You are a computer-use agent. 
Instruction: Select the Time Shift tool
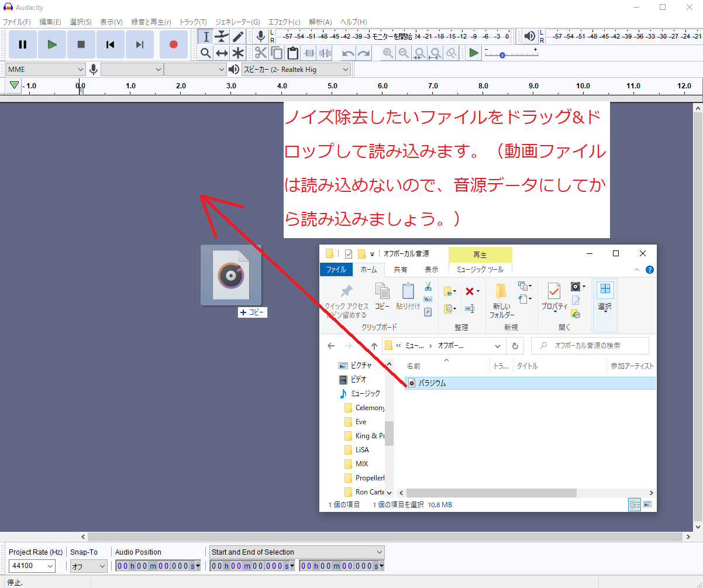coord(222,53)
